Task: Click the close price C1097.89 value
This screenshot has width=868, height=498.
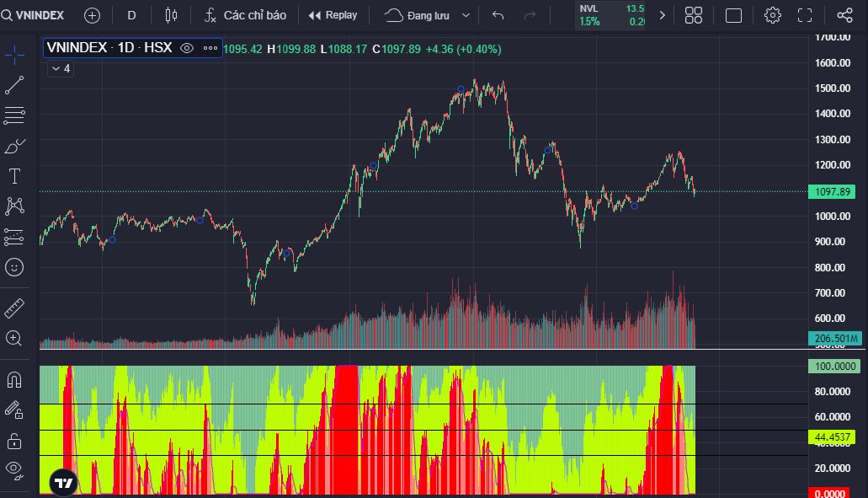Action: [397, 50]
